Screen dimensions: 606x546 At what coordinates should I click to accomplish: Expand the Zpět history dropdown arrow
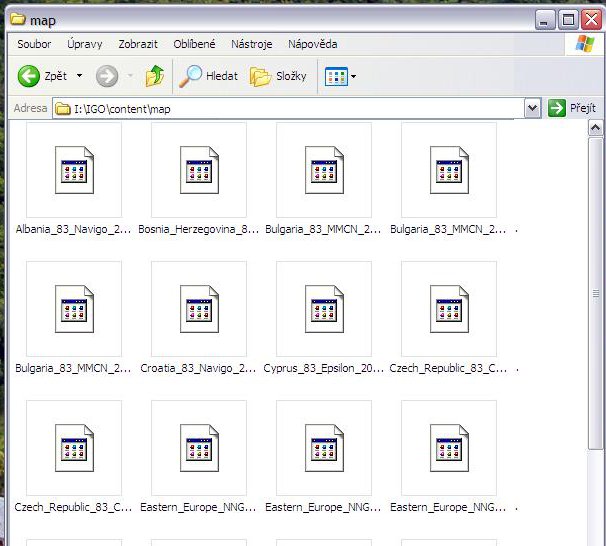(80, 77)
